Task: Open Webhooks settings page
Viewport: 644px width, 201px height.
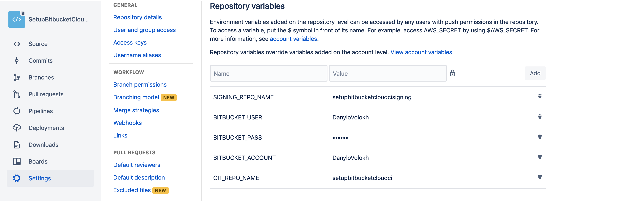Action: pyautogui.click(x=127, y=123)
